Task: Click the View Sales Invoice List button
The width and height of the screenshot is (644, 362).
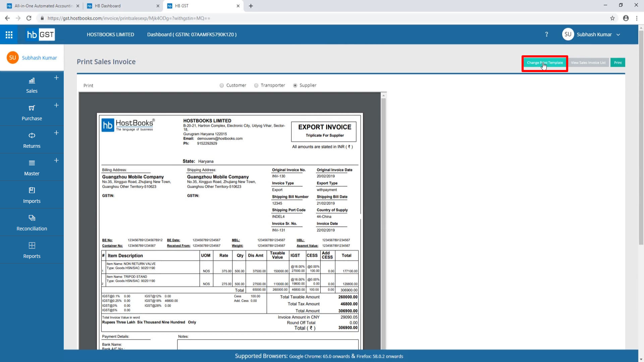Action: (588, 63)
